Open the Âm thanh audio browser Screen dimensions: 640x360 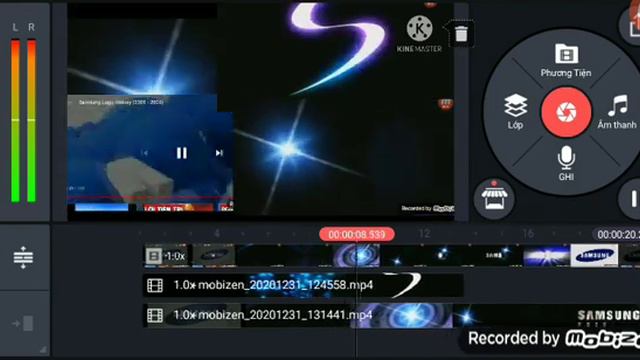pos(617,111)
